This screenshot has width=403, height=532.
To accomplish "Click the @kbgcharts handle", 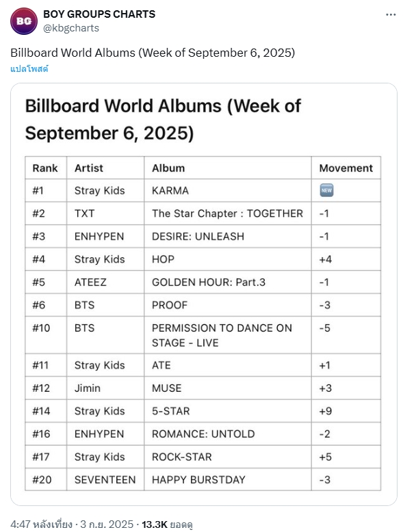I will point(71,28).
